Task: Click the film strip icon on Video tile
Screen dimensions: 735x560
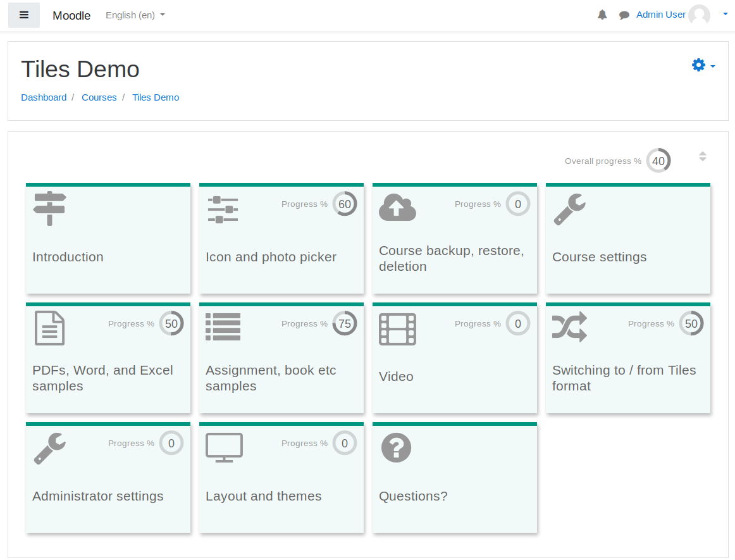Action: (x=397, y=329)
